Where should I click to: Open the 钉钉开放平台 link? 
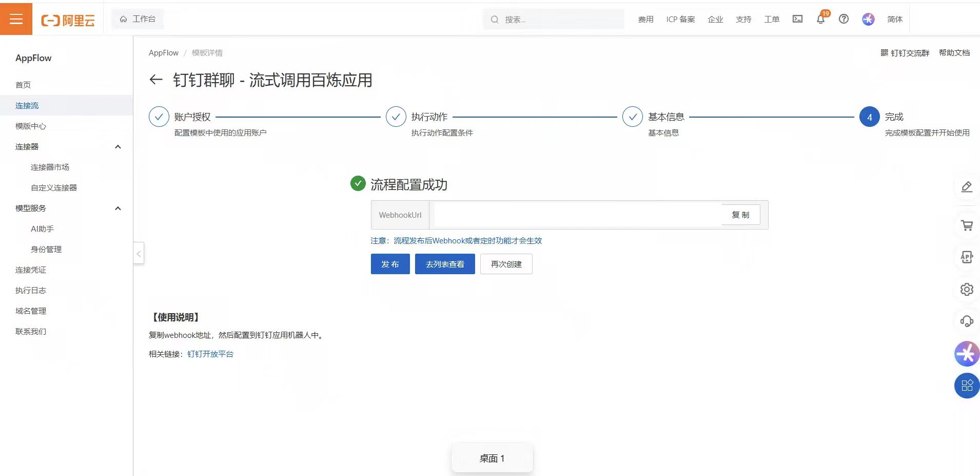210,354
